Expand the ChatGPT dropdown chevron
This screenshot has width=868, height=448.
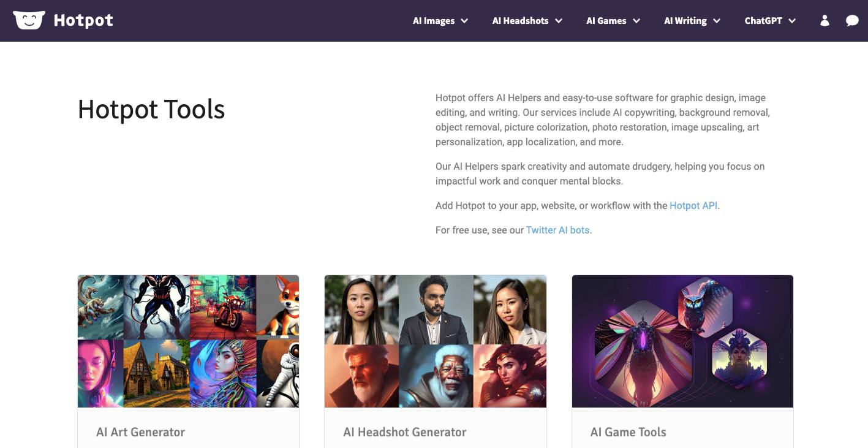coord(792,21)
